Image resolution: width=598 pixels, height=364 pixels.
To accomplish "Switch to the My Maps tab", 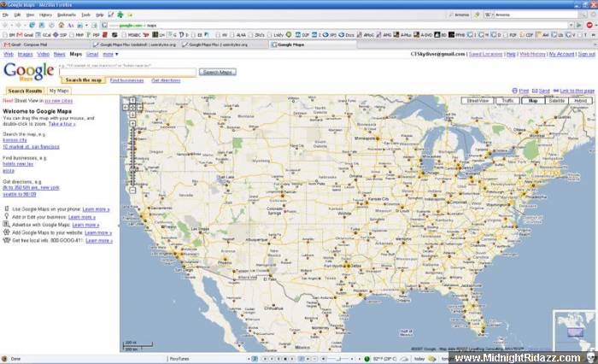I will pyautogui.click(x=59, y=91).
